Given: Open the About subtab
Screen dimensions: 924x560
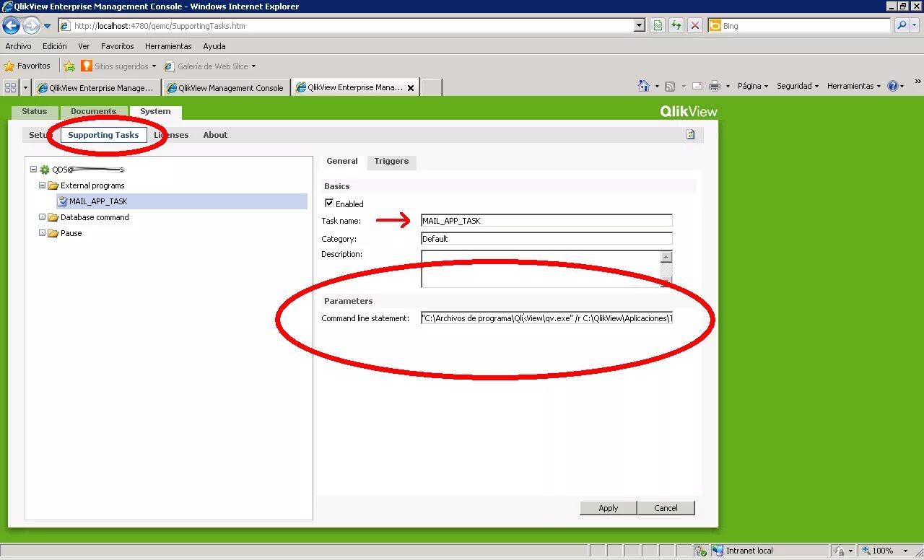Looking at the screenshot, I should (215, 135).
